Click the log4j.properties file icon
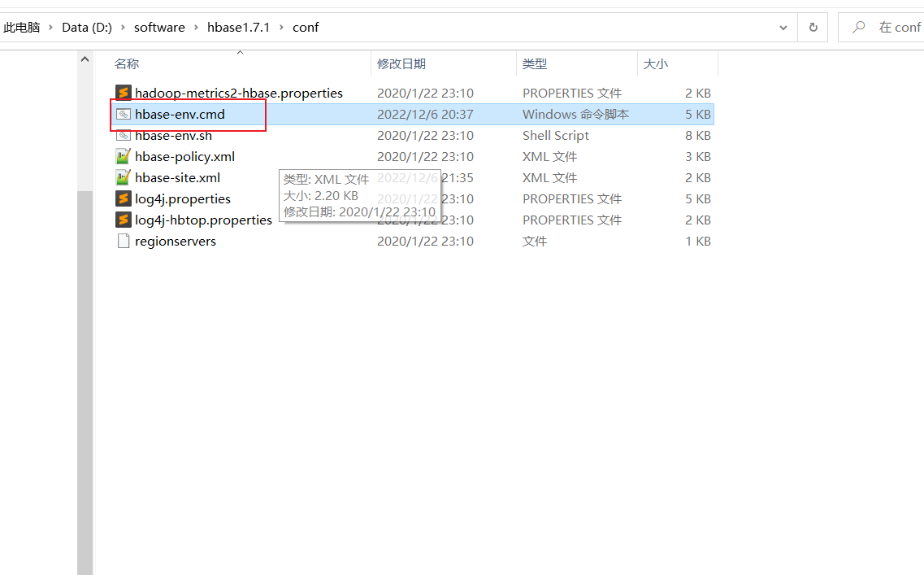924x575 pixels. (124, 198)
